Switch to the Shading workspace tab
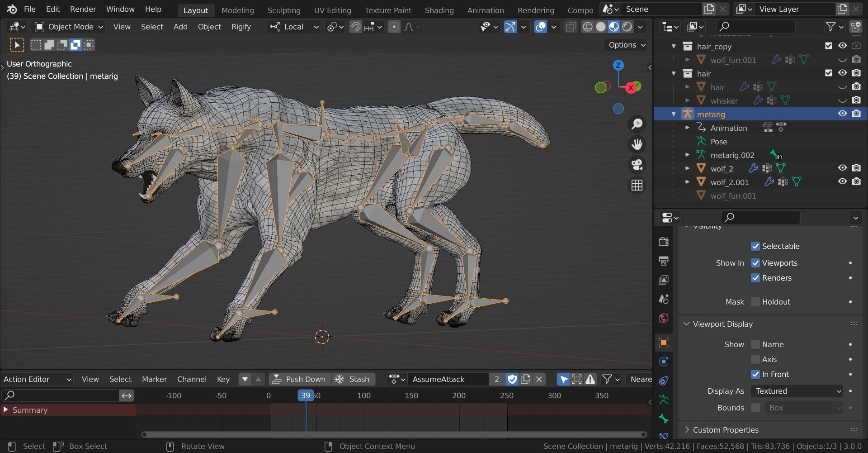 [439, 10]
